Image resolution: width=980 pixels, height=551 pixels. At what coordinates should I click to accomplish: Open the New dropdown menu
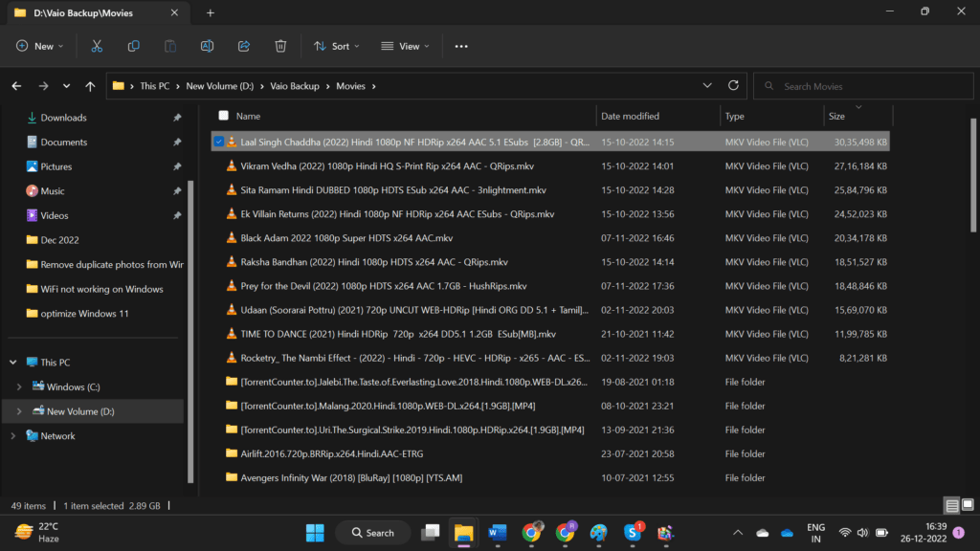[39, 46]
